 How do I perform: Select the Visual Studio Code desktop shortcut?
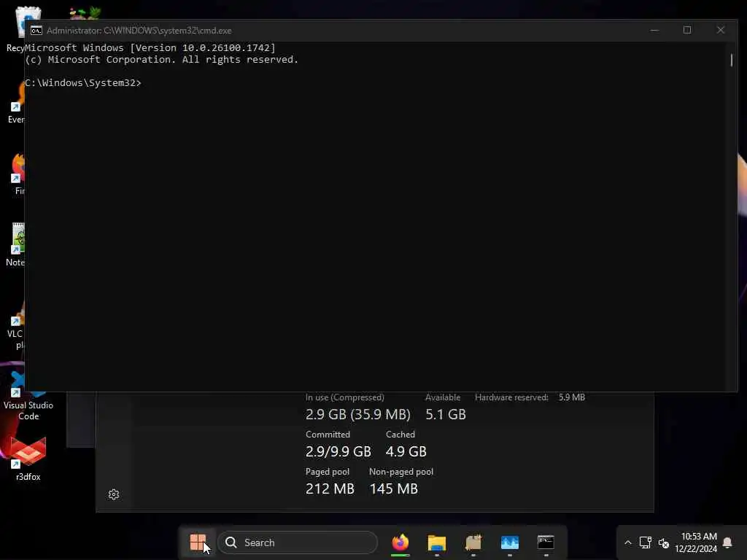click(28, 396)
